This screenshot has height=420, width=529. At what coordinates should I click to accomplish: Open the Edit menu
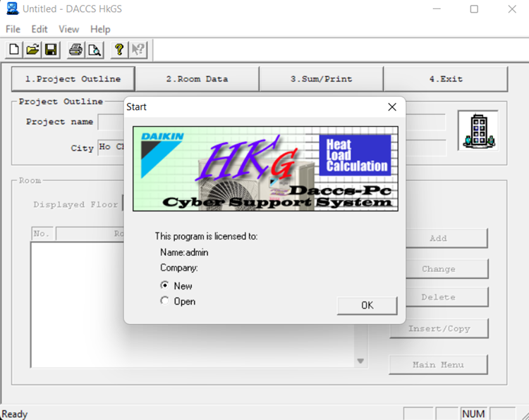(39, 30)
